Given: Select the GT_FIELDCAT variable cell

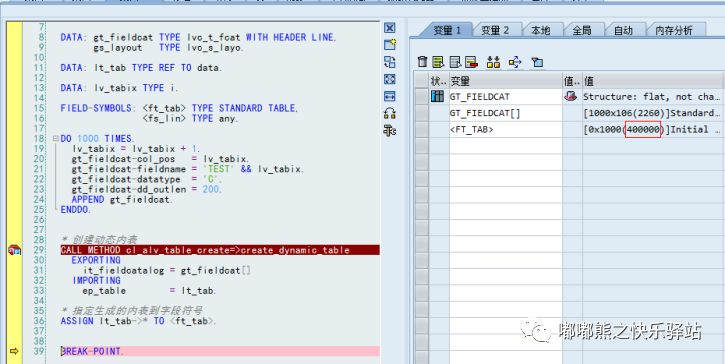Looking at the screenshot, I should 505,97.
